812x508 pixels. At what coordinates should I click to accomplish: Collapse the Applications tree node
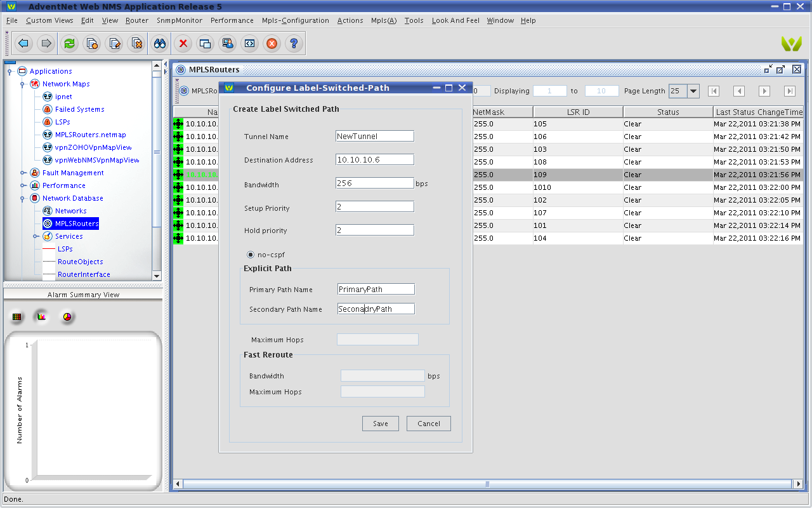pyautogui.click(x=10, y=71)
